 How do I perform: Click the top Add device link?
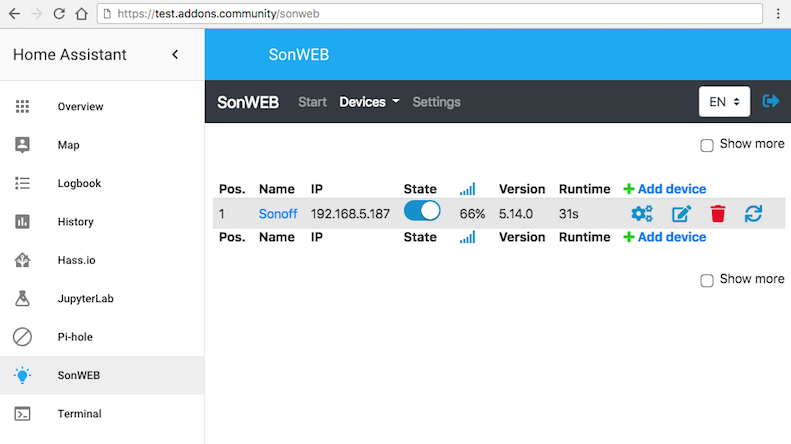tap(664, 189)
